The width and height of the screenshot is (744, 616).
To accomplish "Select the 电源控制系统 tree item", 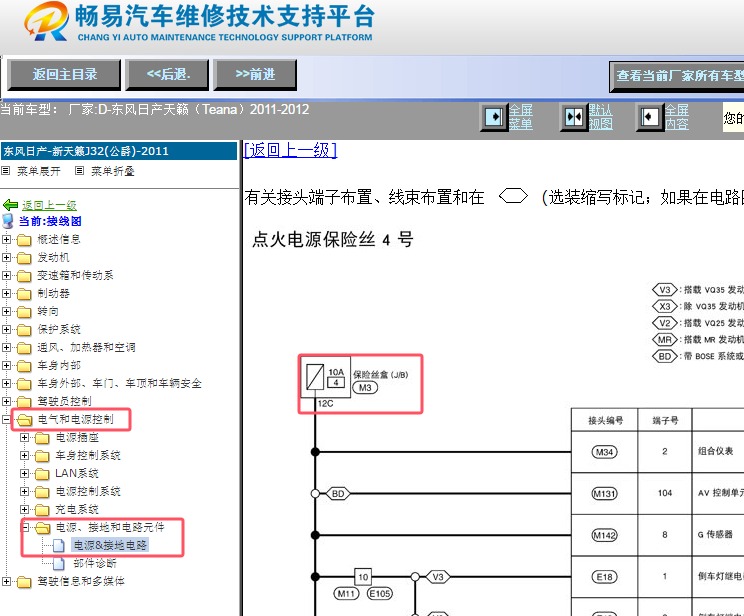I will [88, 492].
